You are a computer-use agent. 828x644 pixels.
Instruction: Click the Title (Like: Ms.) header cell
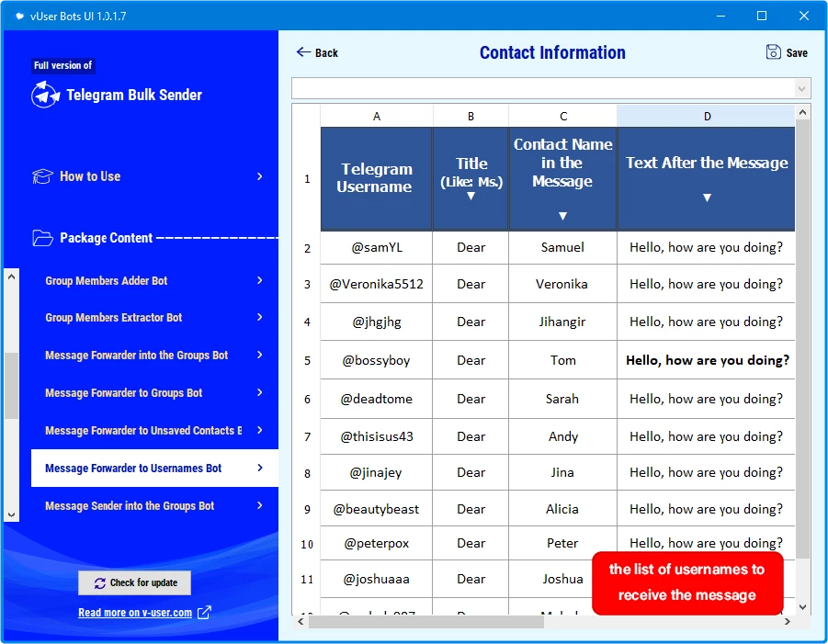click(x=471, y=178)
